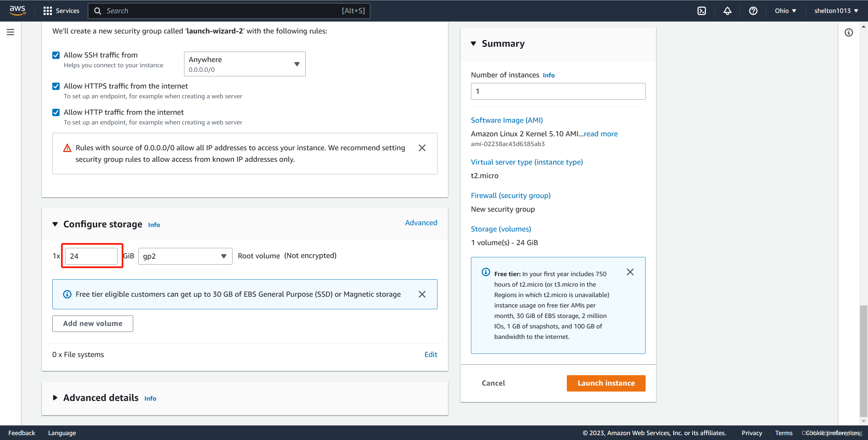The height and width of the screenshot is (440, 868).
Task: Open the Ohio region selector
Action: pos(785,11)
